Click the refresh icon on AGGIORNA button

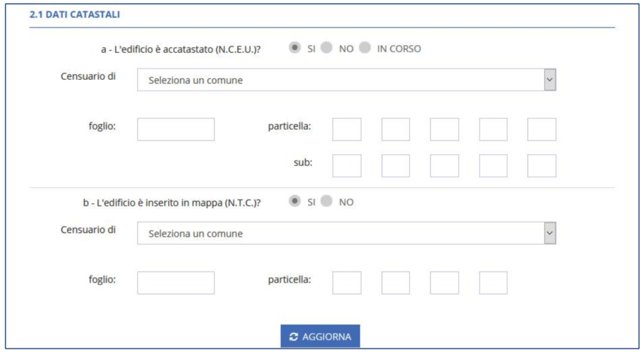pos(294,337)
